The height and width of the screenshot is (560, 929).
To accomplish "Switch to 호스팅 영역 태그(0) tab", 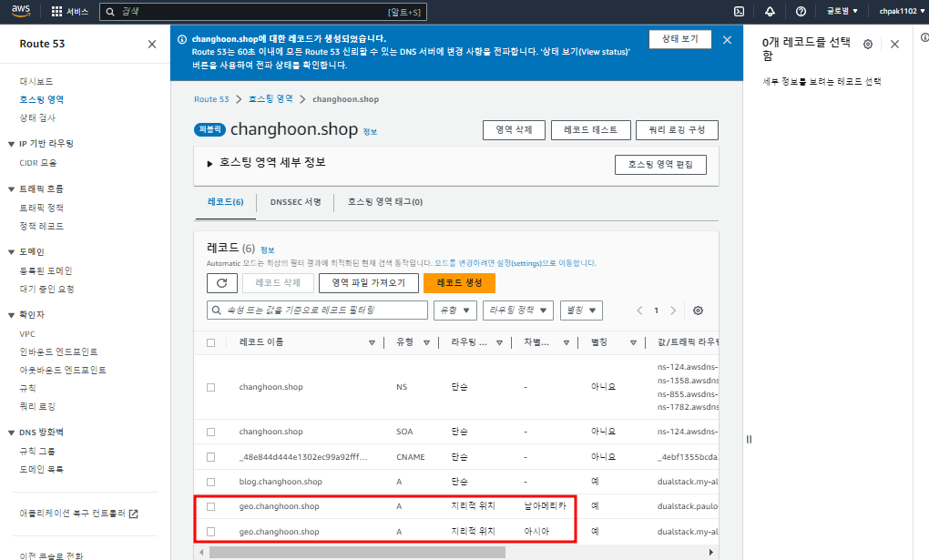I will click(385, 202).
